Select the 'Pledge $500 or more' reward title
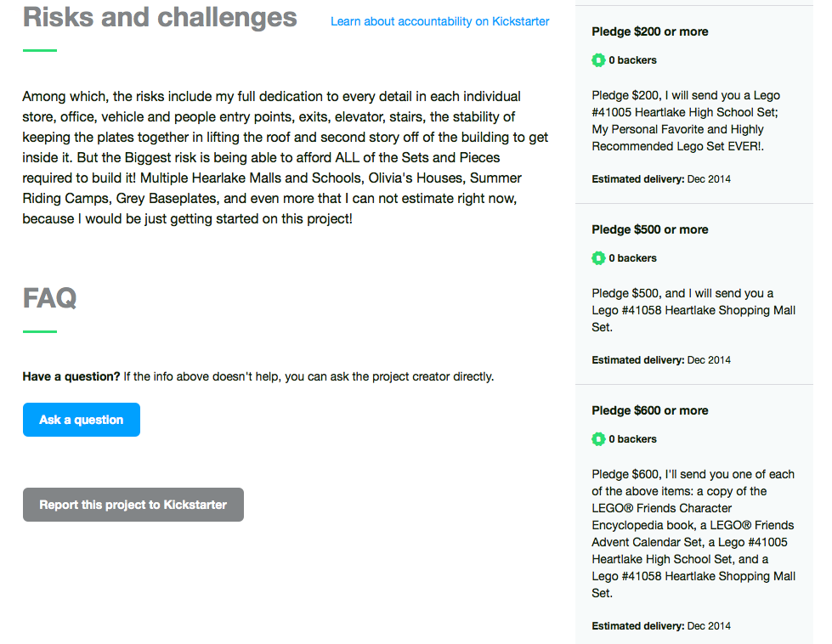832x644 pixels. point(650,229)
